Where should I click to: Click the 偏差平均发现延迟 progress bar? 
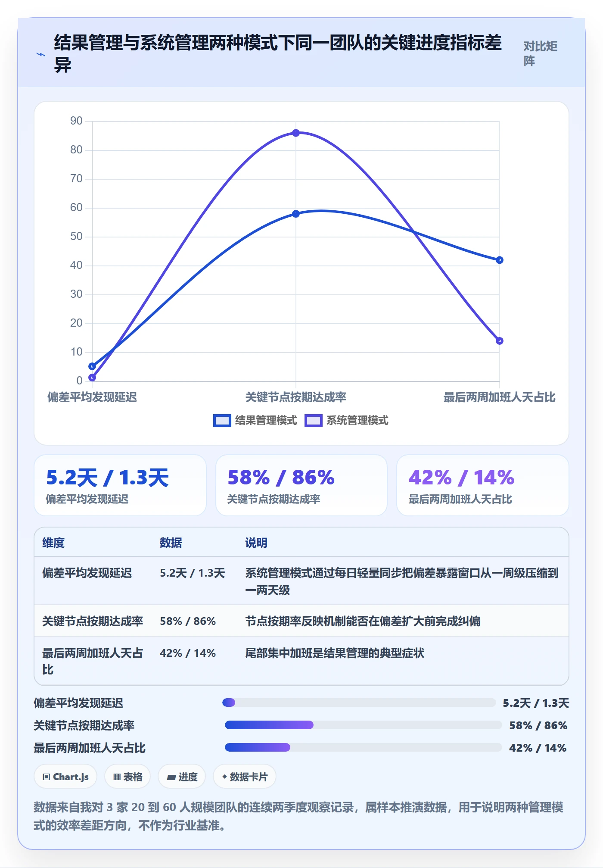pos(359,703)
